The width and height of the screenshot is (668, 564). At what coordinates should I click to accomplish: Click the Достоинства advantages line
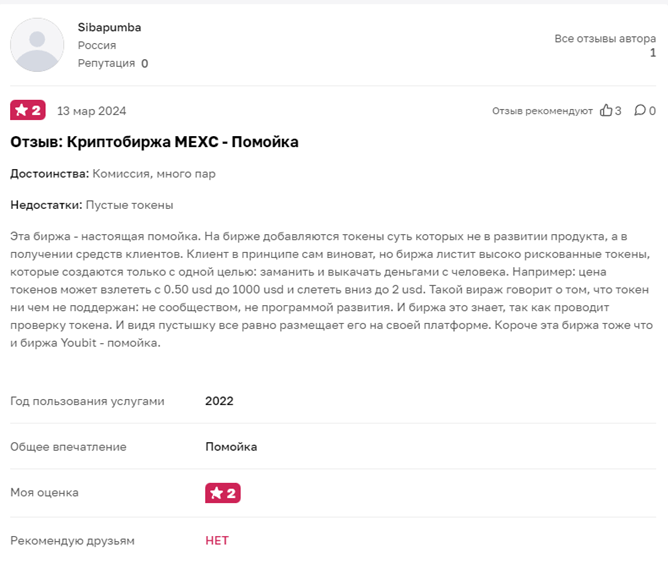(113, 174)
